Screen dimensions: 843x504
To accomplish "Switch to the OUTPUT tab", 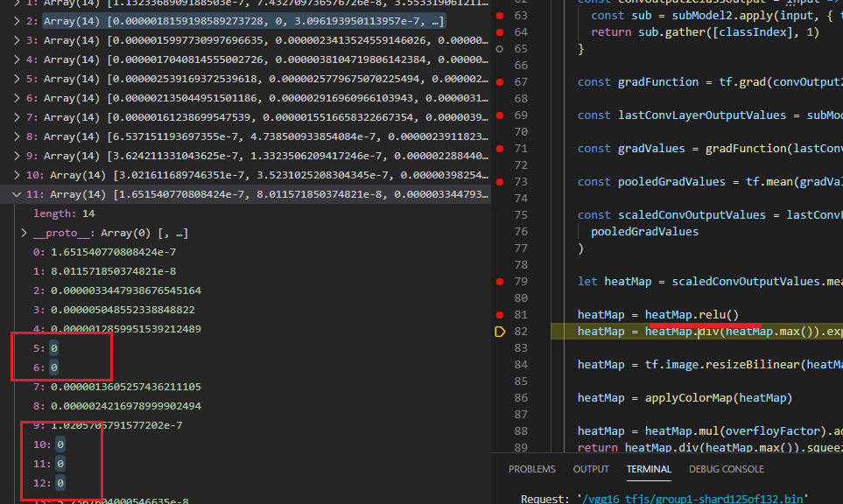I will [x=591, y=469].
